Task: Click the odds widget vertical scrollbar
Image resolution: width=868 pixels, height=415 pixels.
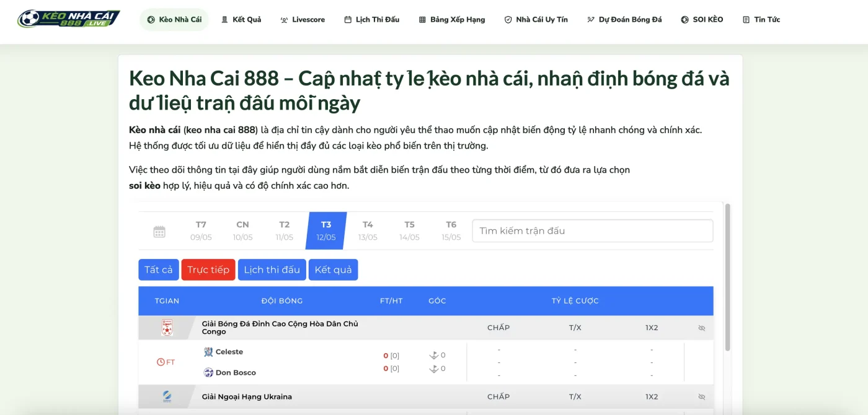Action: click(728, 277)
